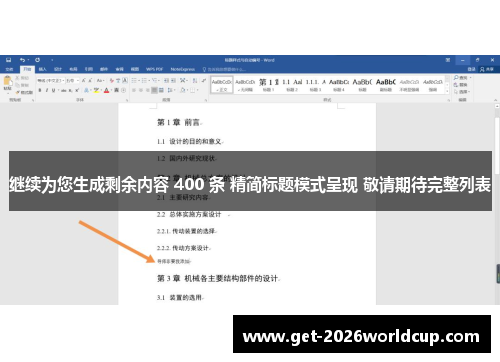Apply the Heading 1 style from the gallery

coord(269,85)
